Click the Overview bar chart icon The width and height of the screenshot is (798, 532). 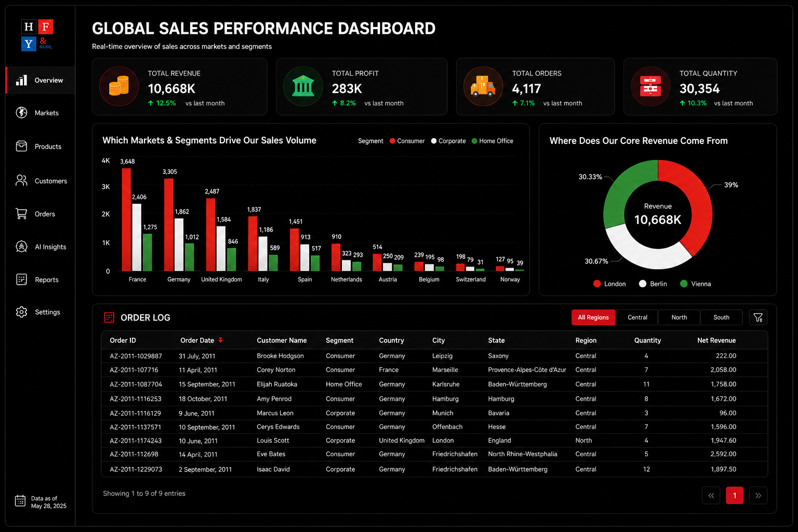point(21,80)
